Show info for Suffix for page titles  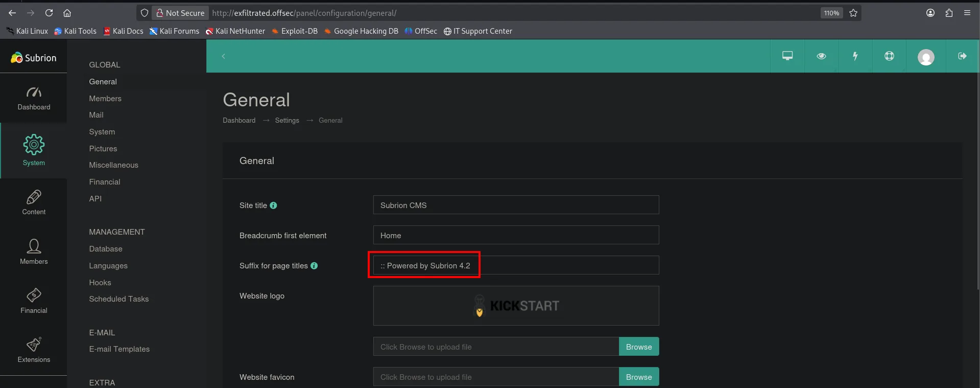coord(314,266)
